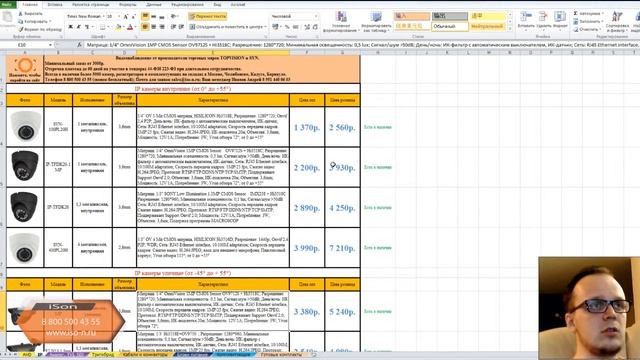Open the Готовые комплекты sheet tab
Image resolution: width=640 pixels, height=360 pixels.
pyautogui.click(x=281, y=355)
